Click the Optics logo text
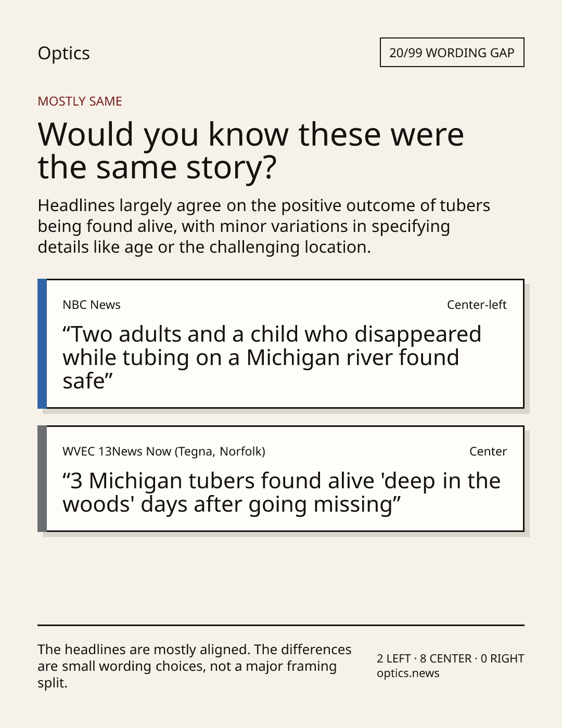562x728 pixels. pos(63,53)
